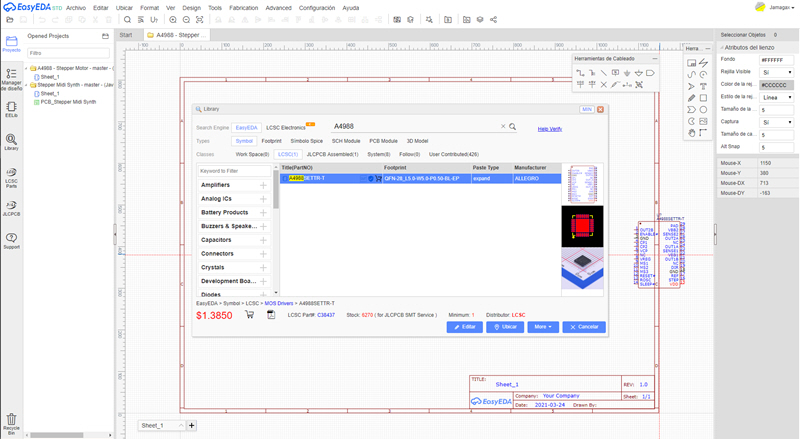Image resolution: width=800 pixels, height=439 pixels.
Task: Select Footprint type filter
Action: 271,141
